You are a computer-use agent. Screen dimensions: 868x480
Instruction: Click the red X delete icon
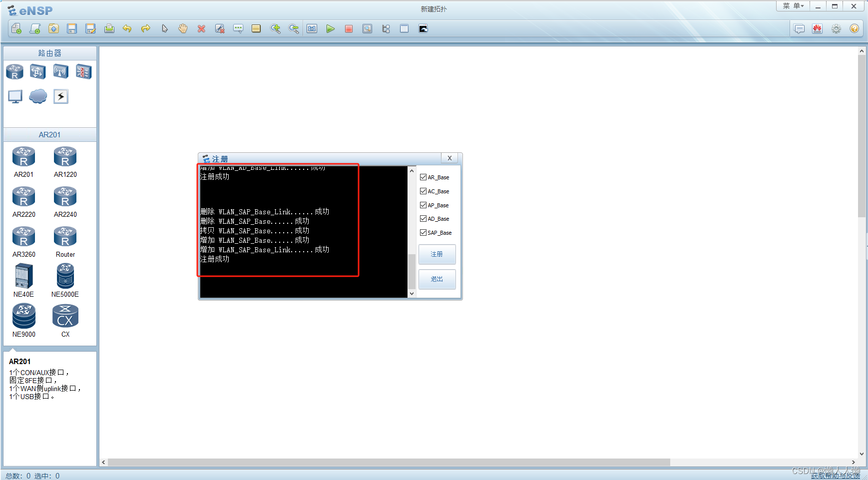(201, 29)
